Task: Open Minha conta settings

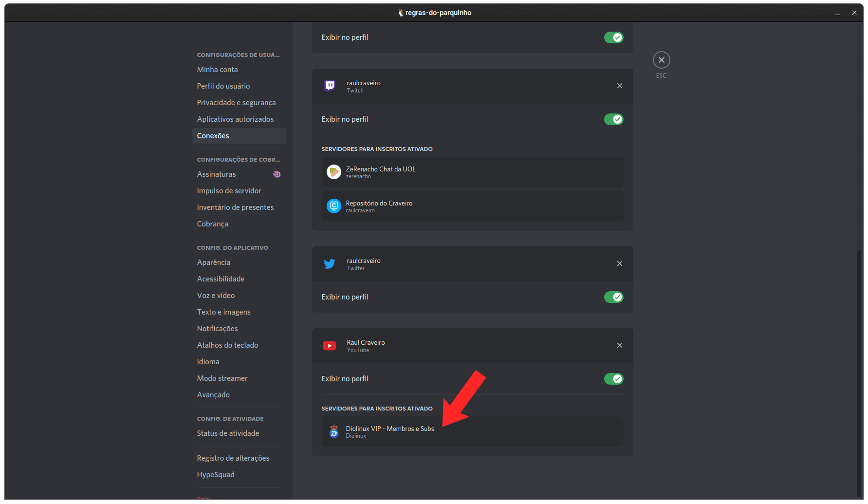Action: pos(239,70)
